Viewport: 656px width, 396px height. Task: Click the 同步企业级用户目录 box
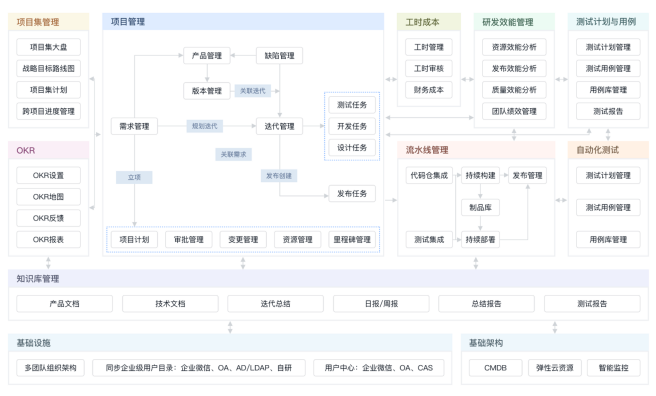[199, 368]
